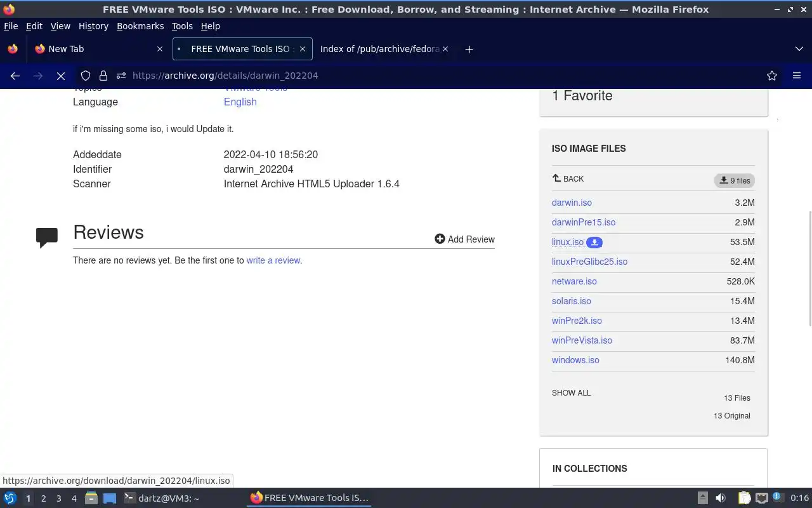Click the 1 Favorite text
Viewport: 812px width, 508px height.
tap(582, 96)
